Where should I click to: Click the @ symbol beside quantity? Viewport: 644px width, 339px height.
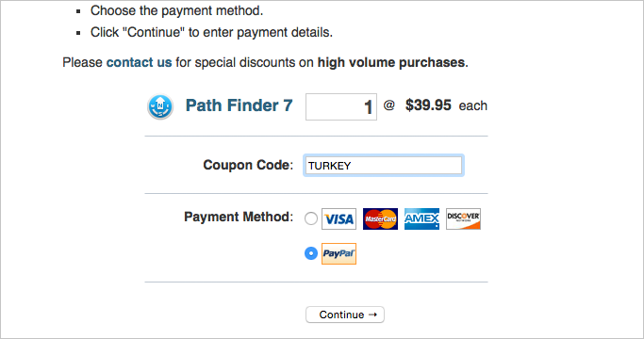click(x=389, y=105)
